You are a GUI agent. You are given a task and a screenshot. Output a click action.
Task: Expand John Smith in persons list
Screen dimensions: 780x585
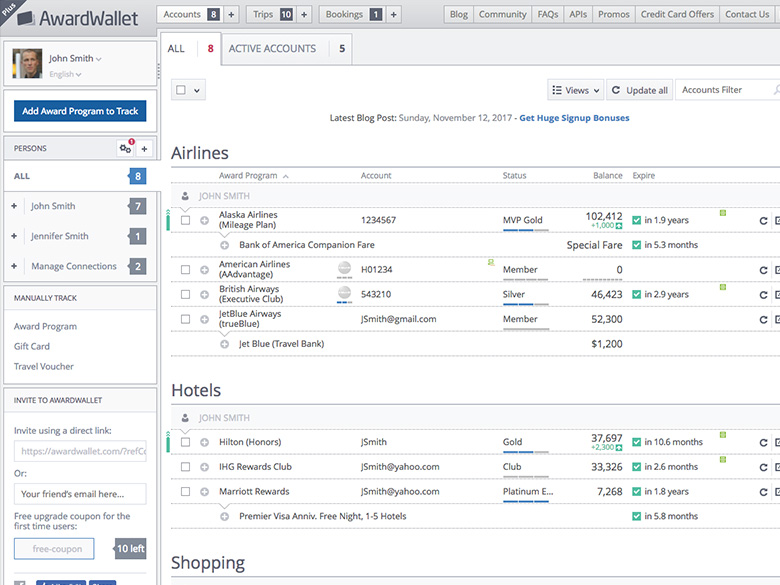[14, 206]
